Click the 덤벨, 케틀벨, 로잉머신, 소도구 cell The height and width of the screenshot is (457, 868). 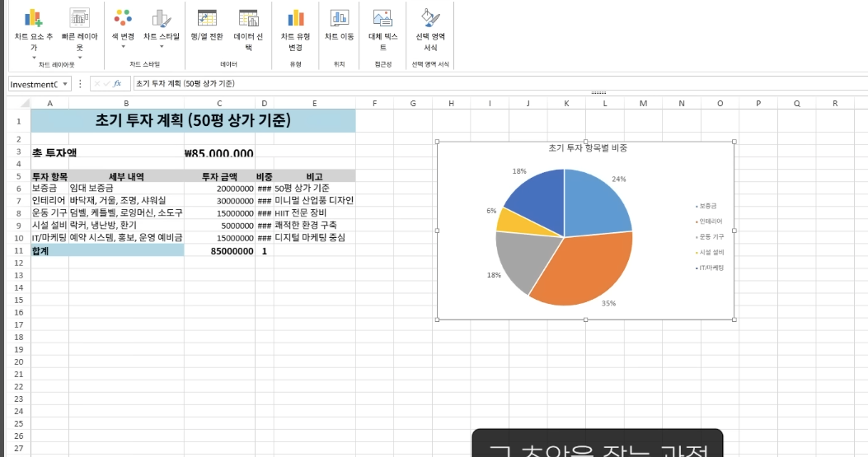126,213
